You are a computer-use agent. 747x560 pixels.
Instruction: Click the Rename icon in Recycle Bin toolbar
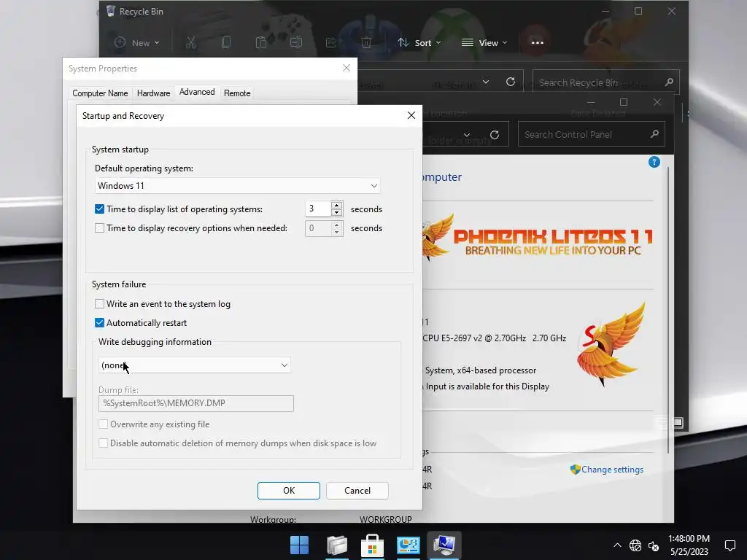coord(296,43)
